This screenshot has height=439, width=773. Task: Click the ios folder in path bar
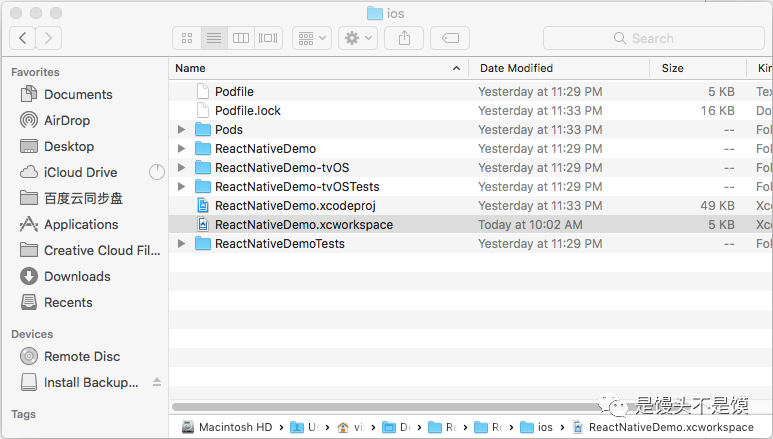point(537,427)
